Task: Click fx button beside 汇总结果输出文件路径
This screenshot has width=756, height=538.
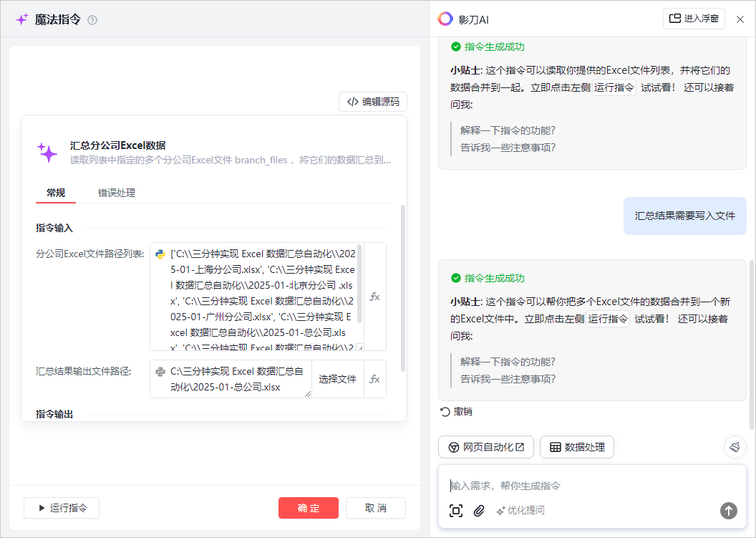Action: (374, 379)
